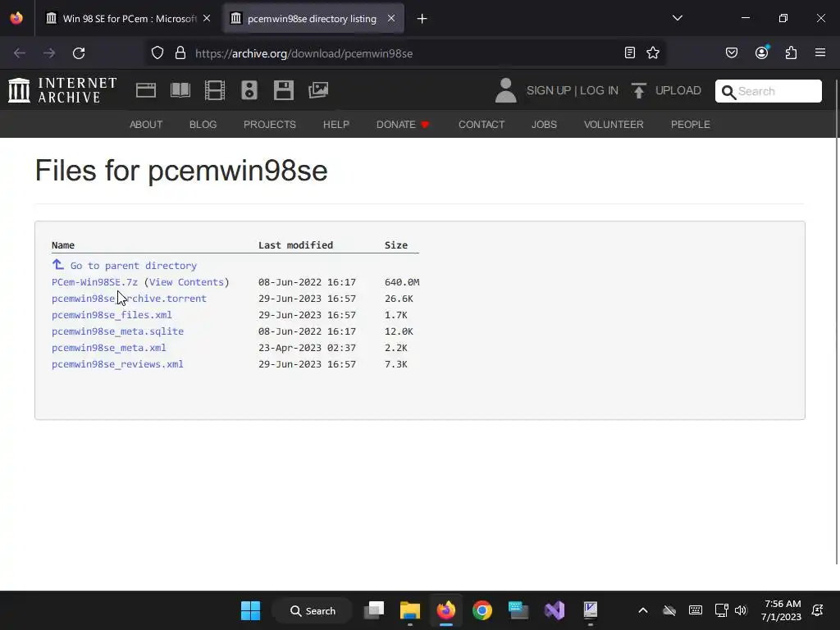Open the Video (film strip) icon
Image resolution: width=840 pixels, height=630 pixels.
pyautogui.click(x=215, y=90)
